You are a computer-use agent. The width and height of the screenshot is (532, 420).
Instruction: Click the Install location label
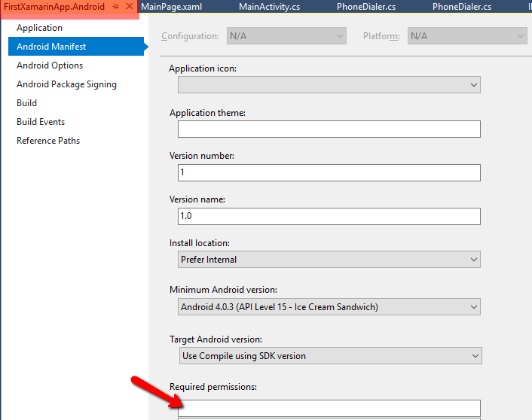point(200,243)
